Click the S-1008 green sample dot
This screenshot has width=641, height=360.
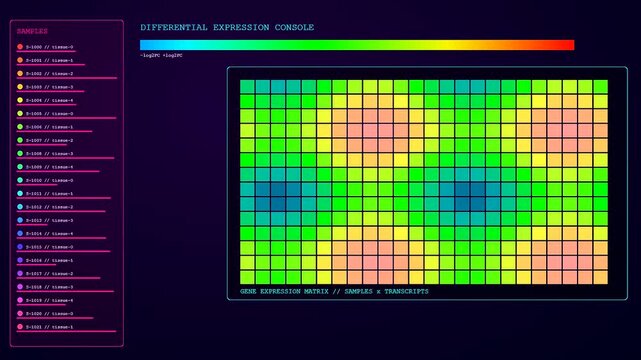tap(20, 154)
